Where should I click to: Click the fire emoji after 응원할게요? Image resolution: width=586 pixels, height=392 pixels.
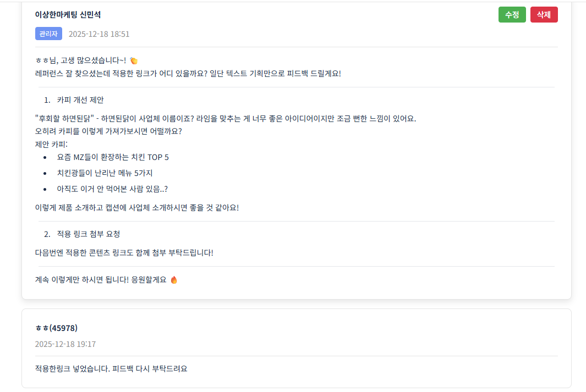coord(174,280)
